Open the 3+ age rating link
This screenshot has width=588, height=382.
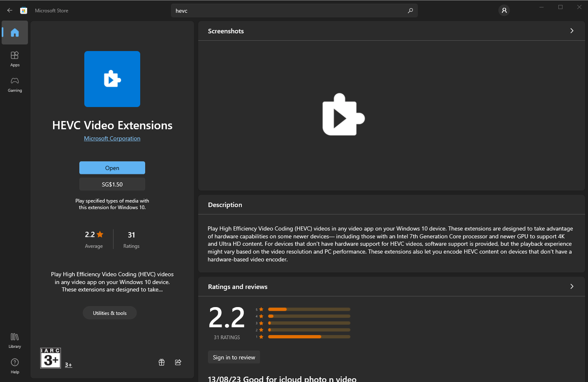(x=68, y=365)
